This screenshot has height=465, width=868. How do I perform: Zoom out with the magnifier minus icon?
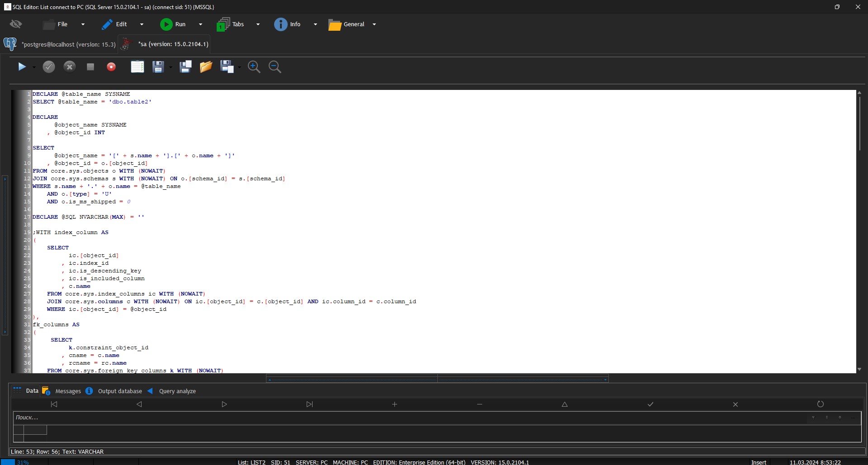[x=275, y=67]
